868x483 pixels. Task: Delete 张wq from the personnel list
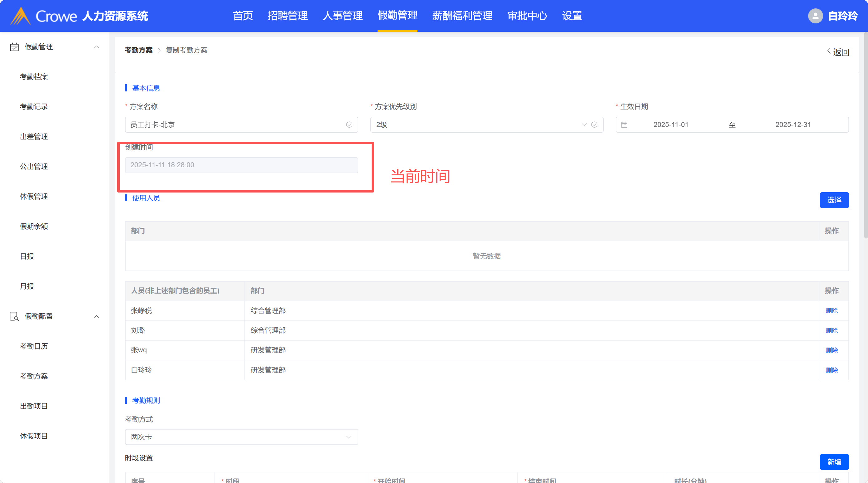[x=832, y=350]
